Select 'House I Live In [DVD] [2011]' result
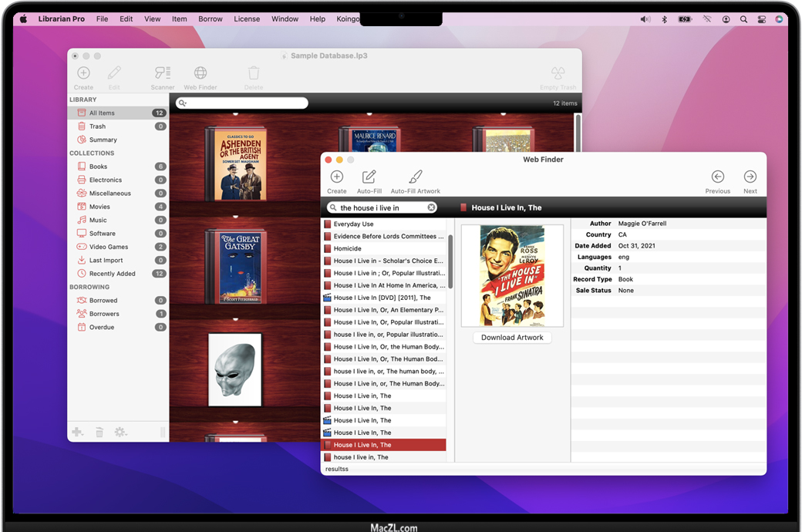 coord(382,298)
